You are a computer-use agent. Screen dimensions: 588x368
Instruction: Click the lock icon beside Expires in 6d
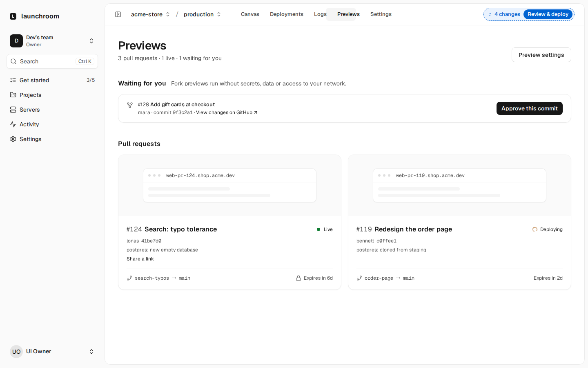(x=298, y=278)
